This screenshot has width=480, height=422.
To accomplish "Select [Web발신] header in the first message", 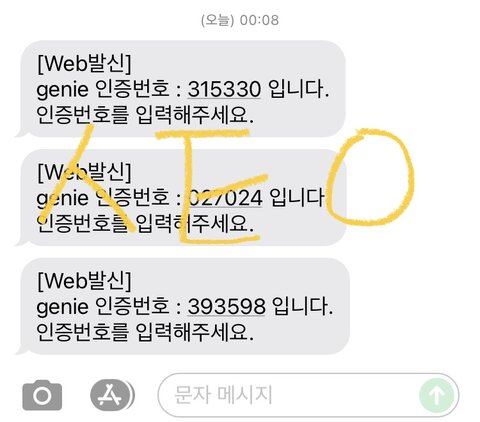I will click(x=84, y=64).
